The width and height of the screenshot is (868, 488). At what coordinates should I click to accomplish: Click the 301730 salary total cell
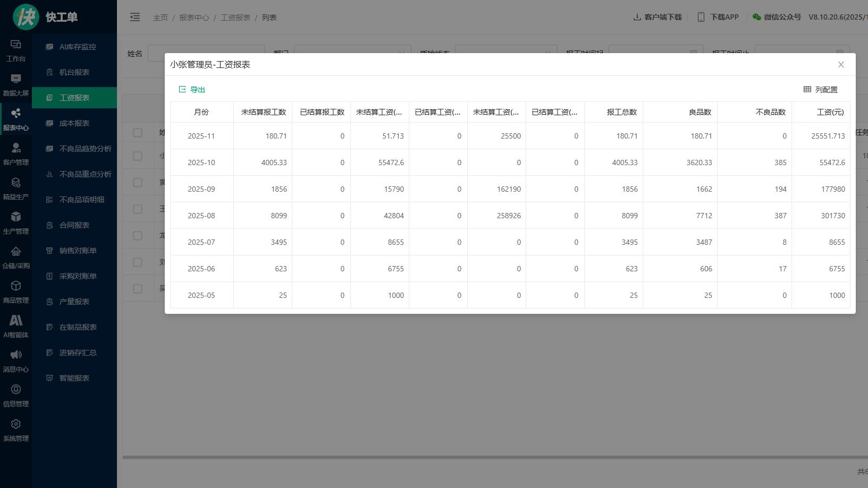click(x=821, y=216)
